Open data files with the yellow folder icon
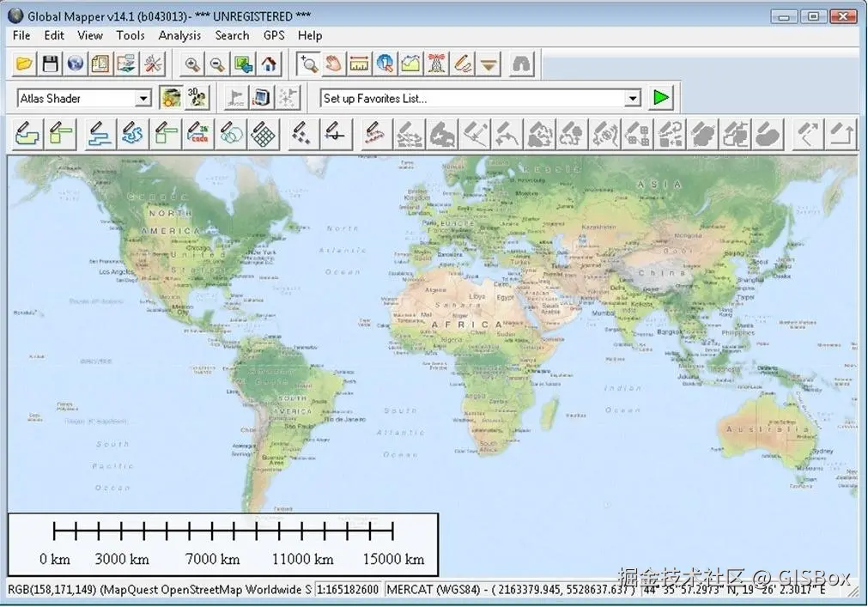Screen dimensions: 868x607 (24, 64)
